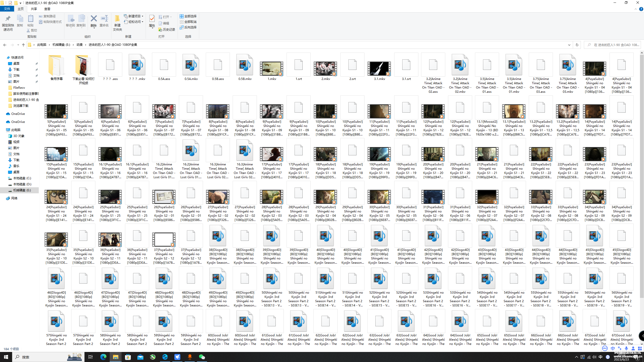The height and width of the screenshot is (362, 644).
Task: Open WeChat from the taskbar
Action: pyautogui.click(x=202, y=357)
